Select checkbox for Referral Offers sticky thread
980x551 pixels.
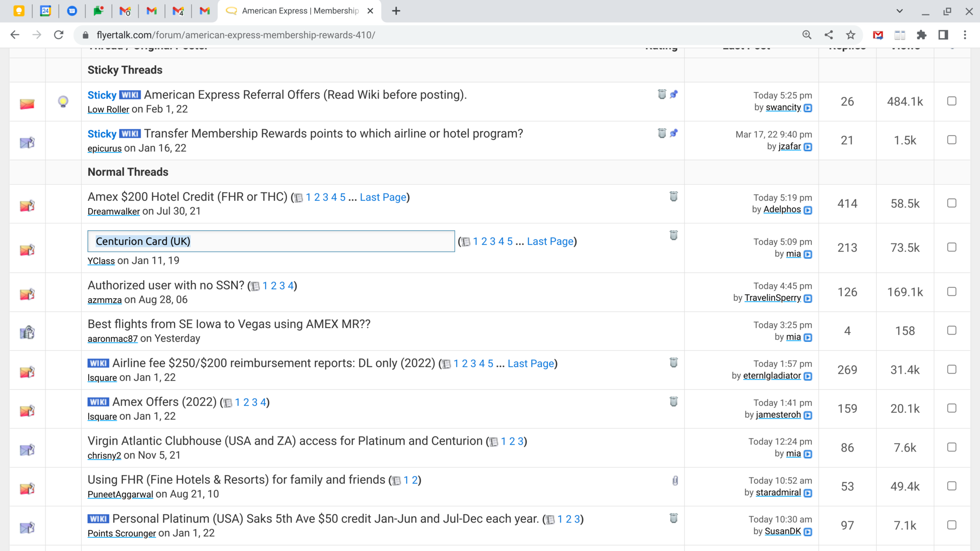tap(952, 101)
